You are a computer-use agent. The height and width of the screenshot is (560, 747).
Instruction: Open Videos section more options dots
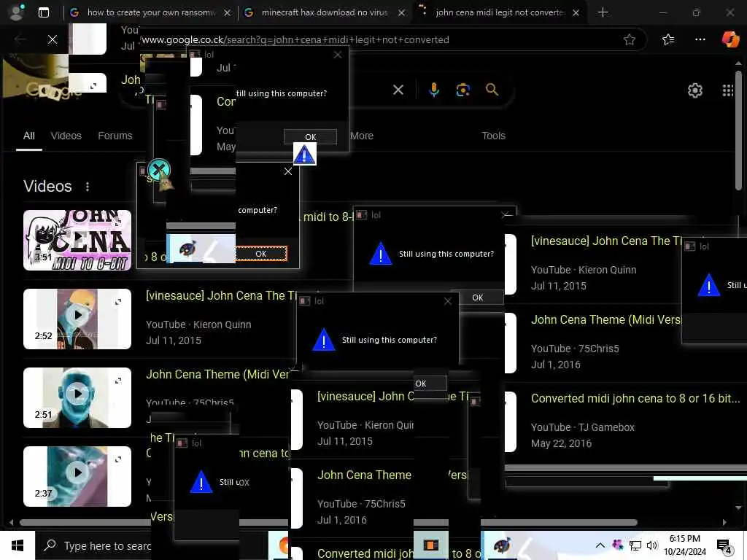(x=88, y=187)
